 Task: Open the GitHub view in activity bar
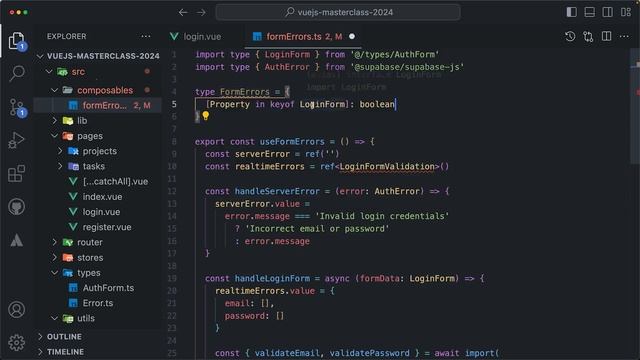(16, 207)
